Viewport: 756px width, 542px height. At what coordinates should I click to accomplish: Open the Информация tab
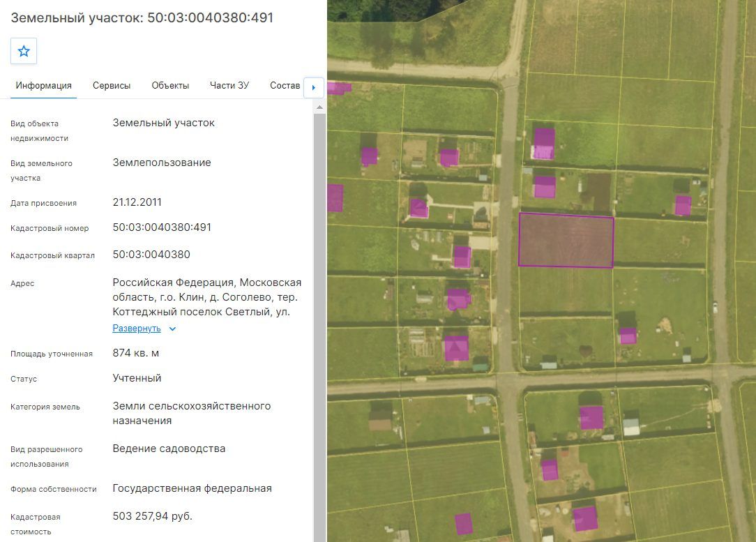tap(43, 86)
